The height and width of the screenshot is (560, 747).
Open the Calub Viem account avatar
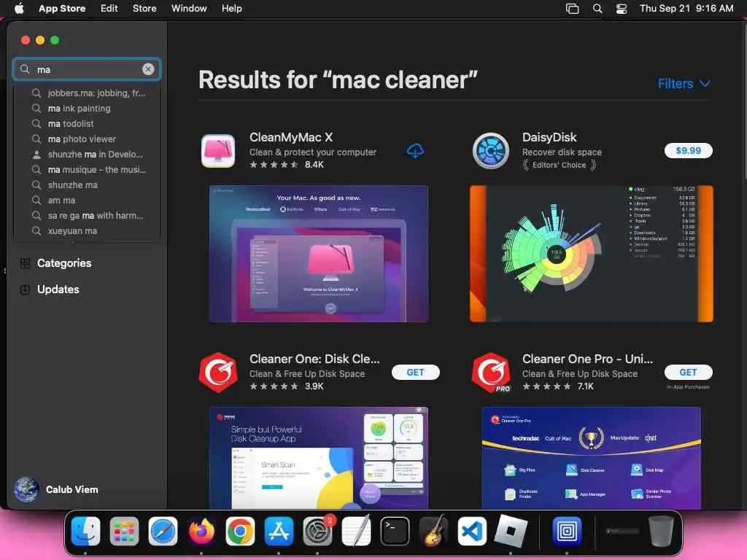click(26, 489)
